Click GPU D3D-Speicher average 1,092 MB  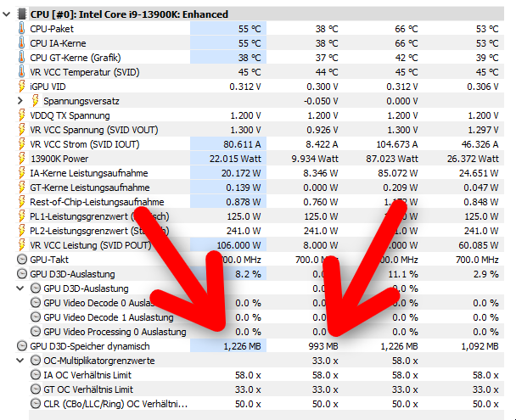coord(480,346)
